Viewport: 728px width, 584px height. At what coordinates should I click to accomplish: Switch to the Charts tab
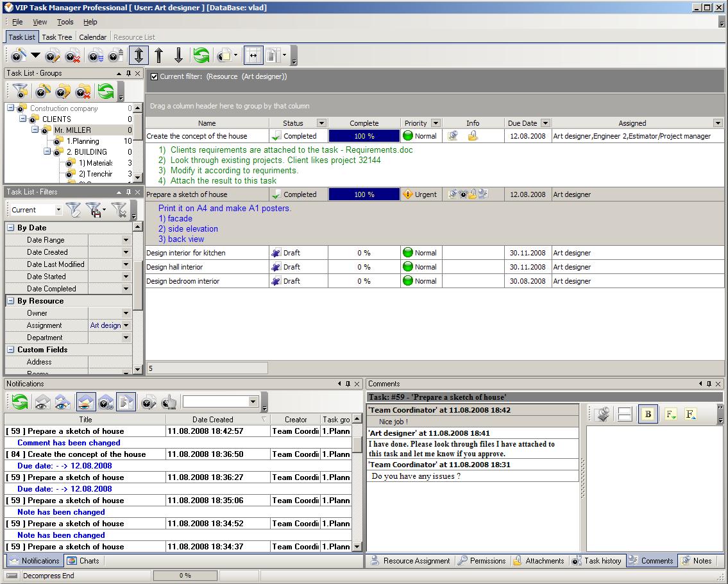pos(83,561)
